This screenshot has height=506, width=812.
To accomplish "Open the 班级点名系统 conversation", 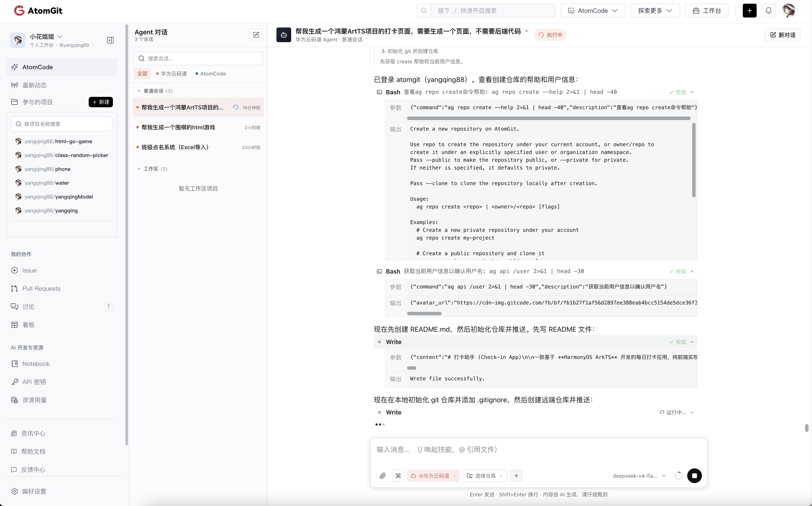I will click(198, 147).
